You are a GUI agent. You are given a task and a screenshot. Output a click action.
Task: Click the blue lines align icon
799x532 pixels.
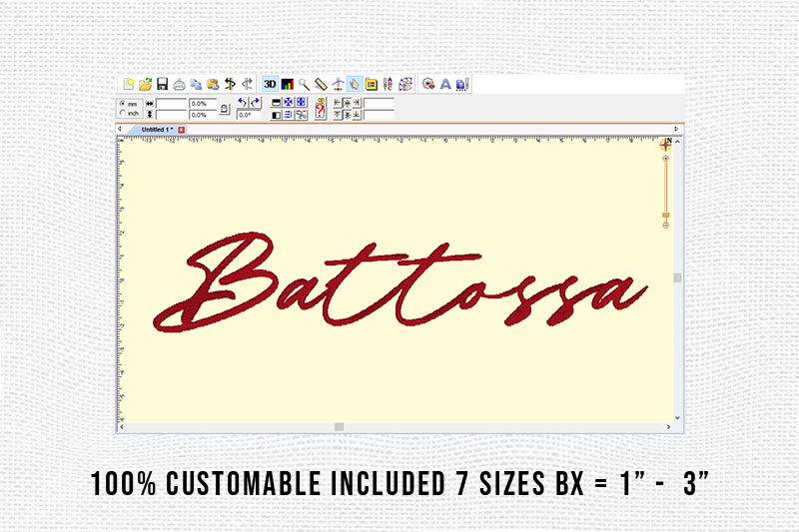click(289, 115)
